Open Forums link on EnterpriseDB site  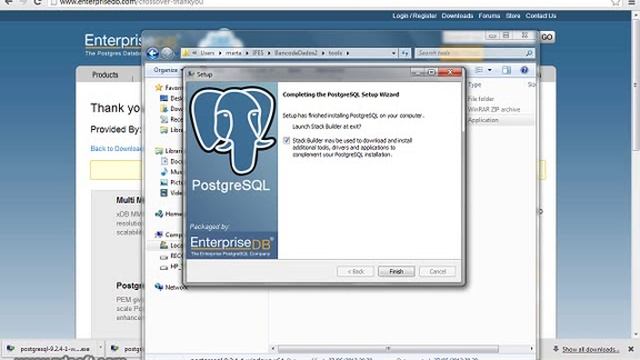pos(489,16)
